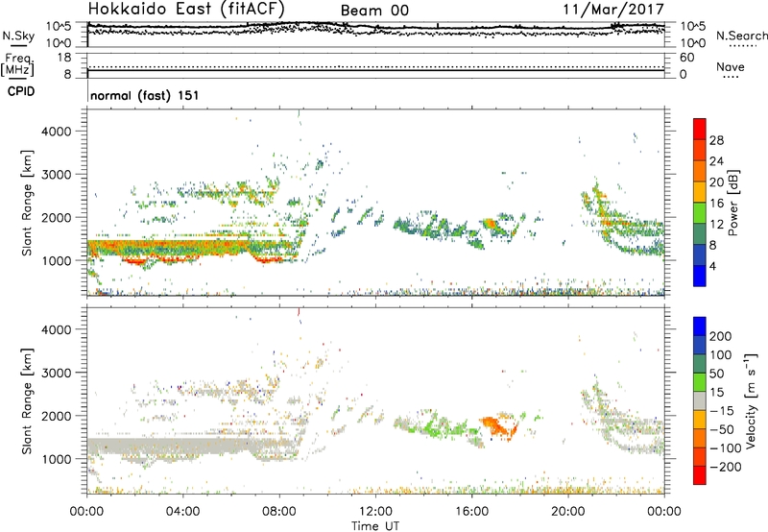768x532 pixels.
Task: Click the '60' tick on the Nave axis
Action: (686, 58)
